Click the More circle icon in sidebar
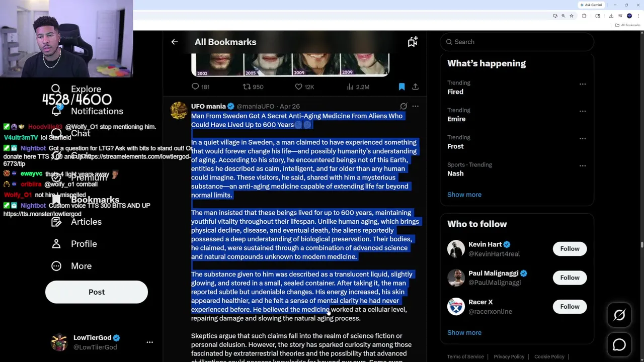Viewport: 644px width, 362px height. pyautogui.click(x=56, y=266)
